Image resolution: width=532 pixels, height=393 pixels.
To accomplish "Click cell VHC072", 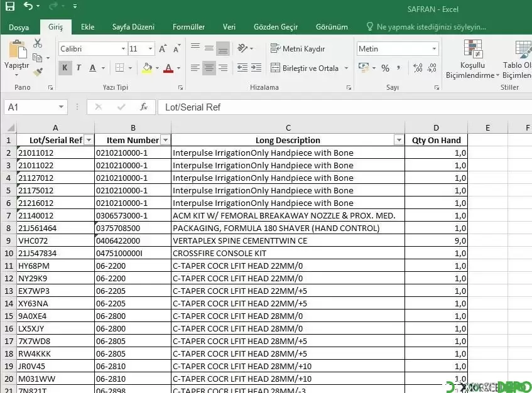I will pos(56,240).
